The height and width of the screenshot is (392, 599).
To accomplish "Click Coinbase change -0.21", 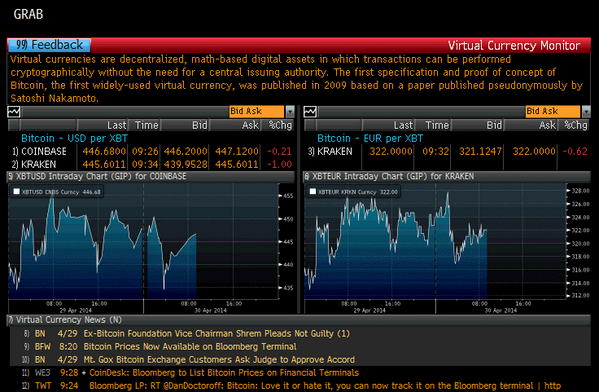I will [x=279, y=151].
